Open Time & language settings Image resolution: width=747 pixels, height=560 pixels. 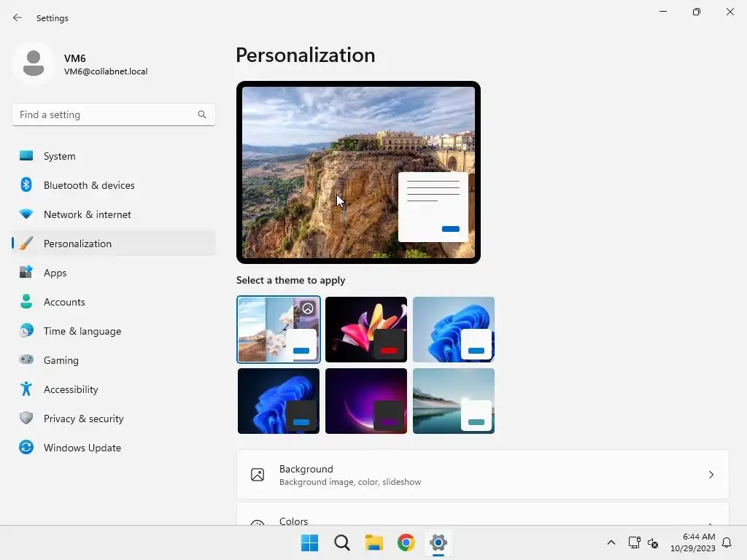(x=113, y=330)
